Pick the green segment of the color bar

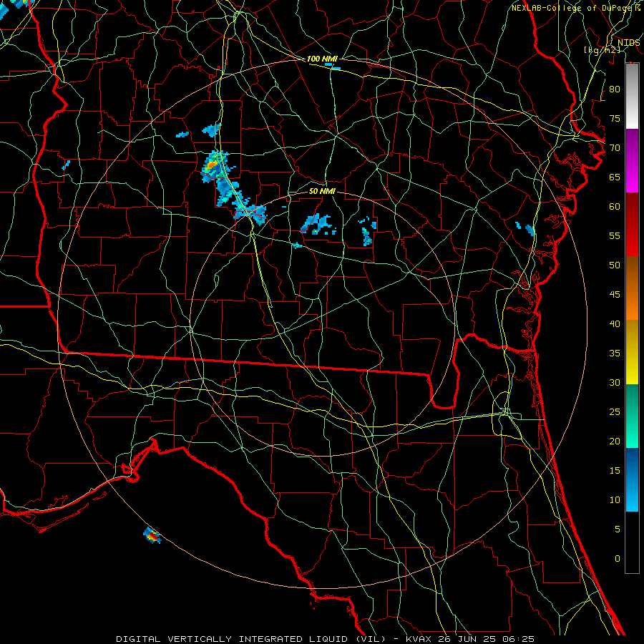tap(632, 416)
